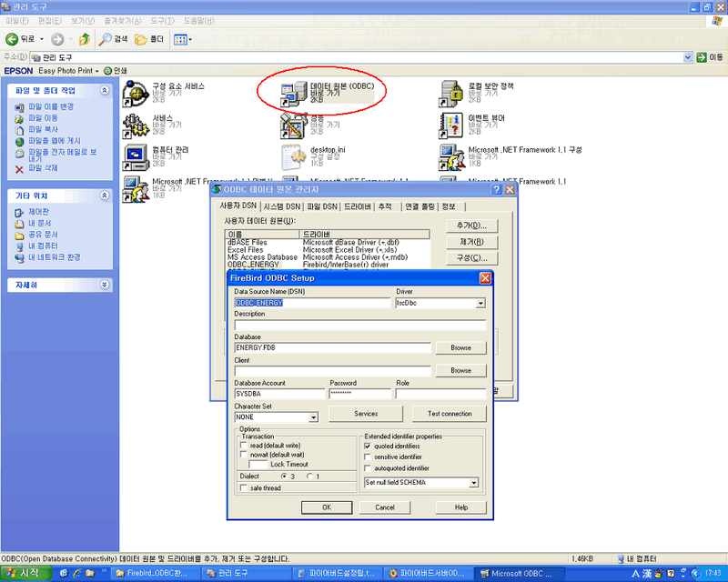Click the Views toolbar icon
The image size is (728, 582).
tap(180, 39)
